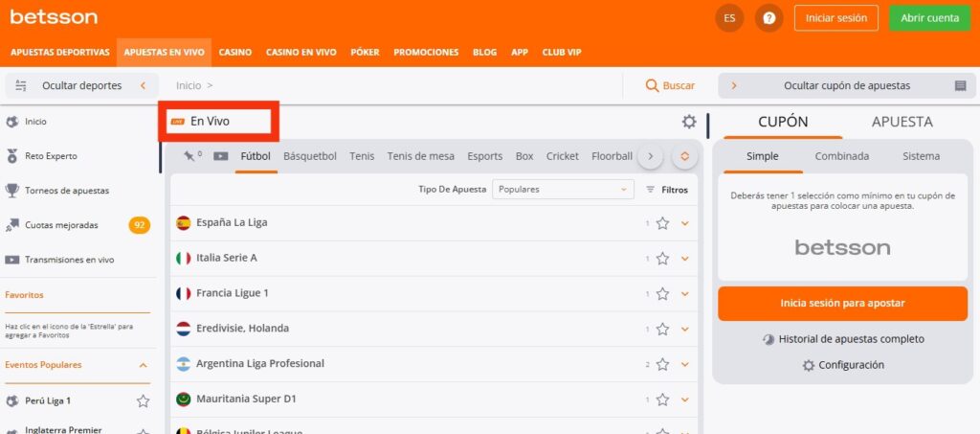Favorite Eredivisie, Holanda star
The height and width of the screenshot is (434, 980).
coord(662,329)
